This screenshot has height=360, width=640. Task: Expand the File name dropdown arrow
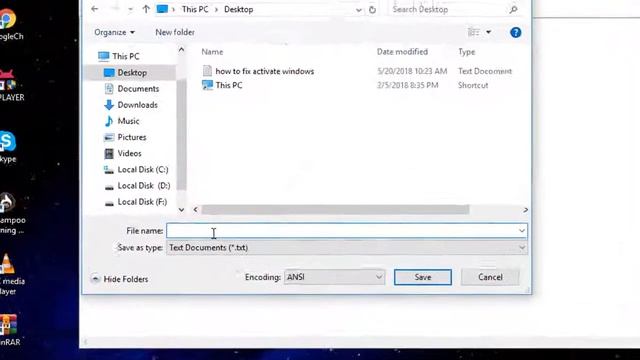522,231
